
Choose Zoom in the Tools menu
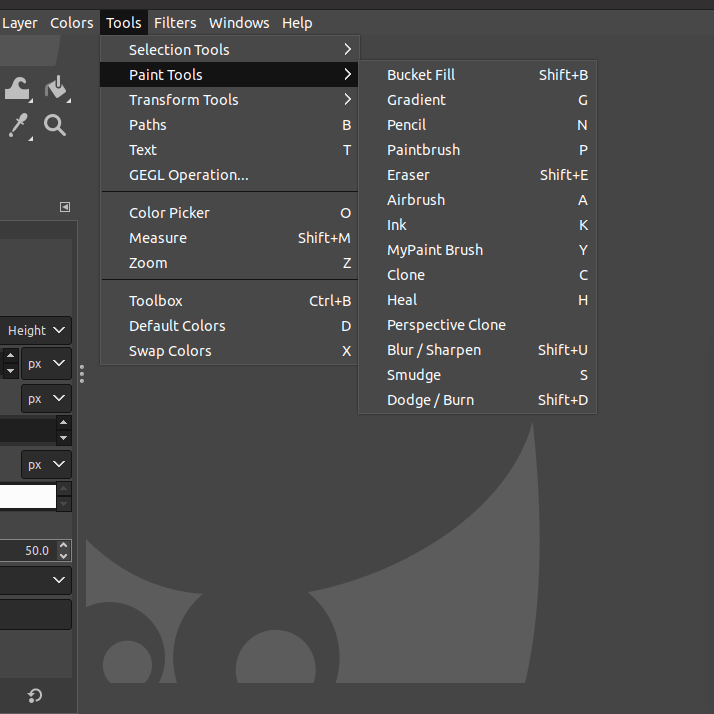230,263
